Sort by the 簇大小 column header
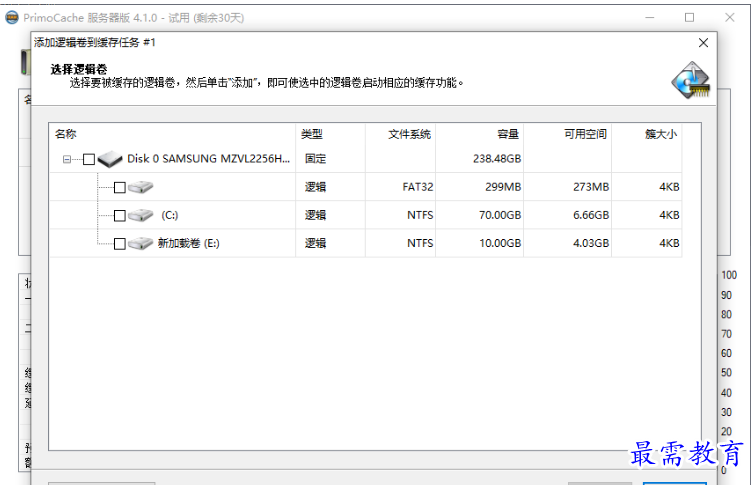752x485 pixels. coord(646,134)
